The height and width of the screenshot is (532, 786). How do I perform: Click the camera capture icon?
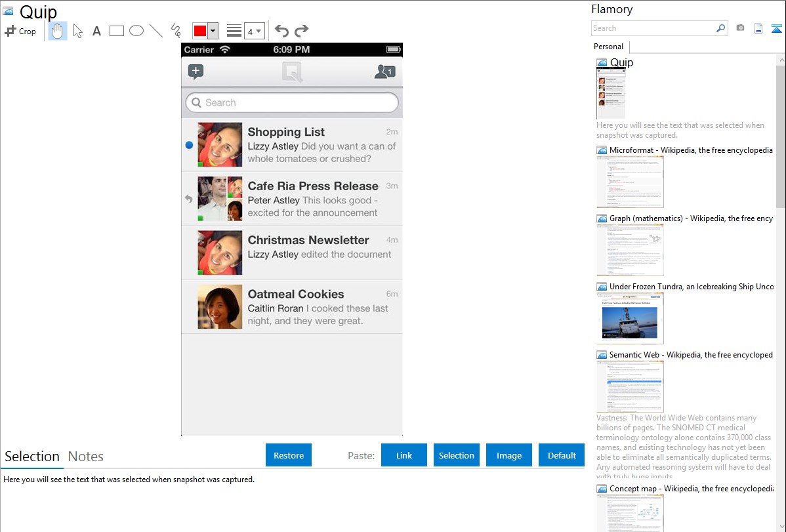[740, 28]
